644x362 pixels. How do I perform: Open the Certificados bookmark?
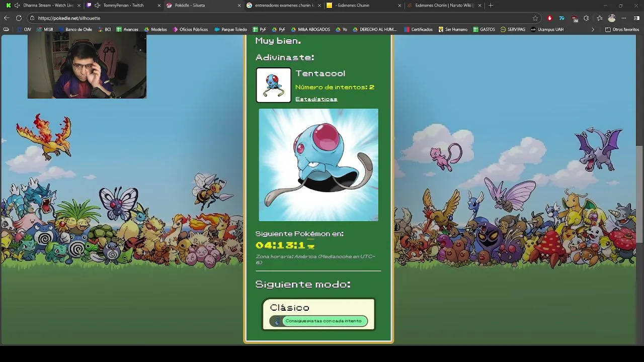click(418, 30)
